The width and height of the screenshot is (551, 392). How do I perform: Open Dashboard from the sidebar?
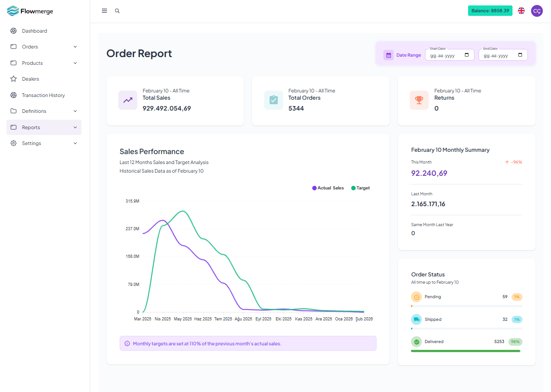click(x=34, y=31)
